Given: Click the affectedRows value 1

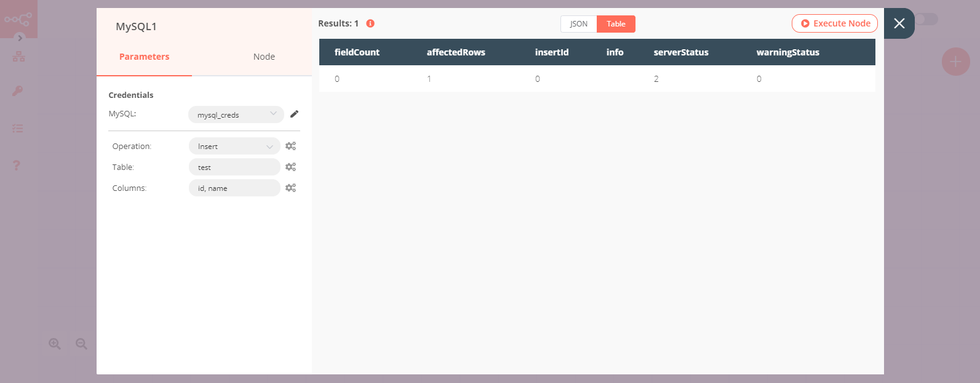Looking at the screenshot, I should pos(429,79).
